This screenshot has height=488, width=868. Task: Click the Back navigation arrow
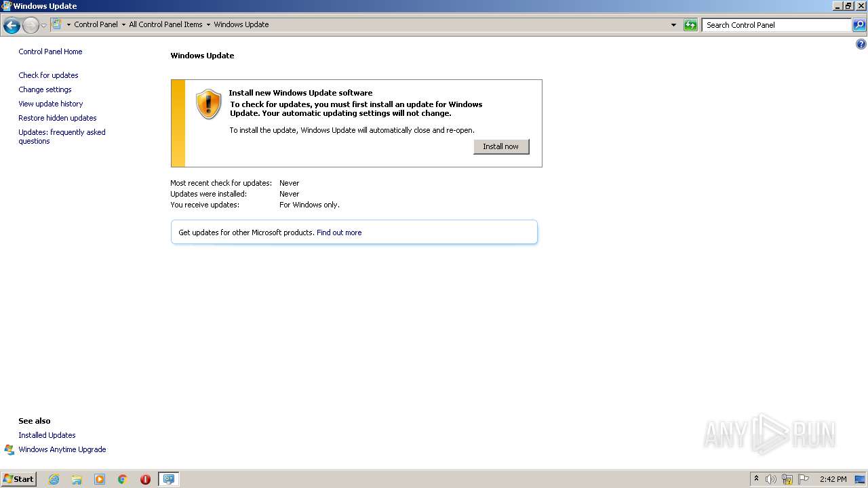[x=12, y=26]
